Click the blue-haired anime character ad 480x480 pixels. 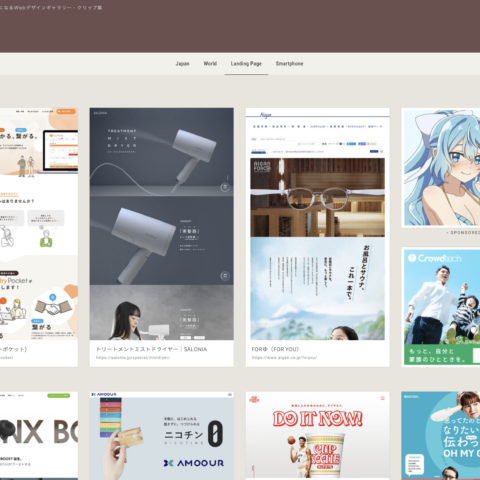[442, 167]
